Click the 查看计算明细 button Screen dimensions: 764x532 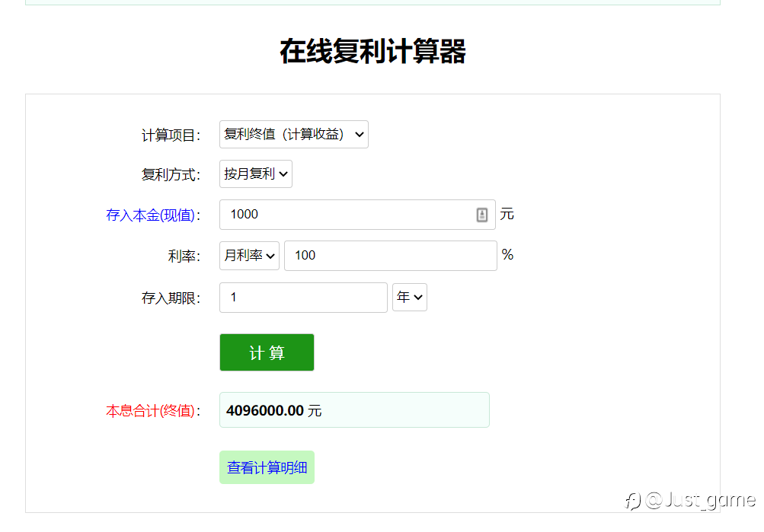(x=267, y=467)
